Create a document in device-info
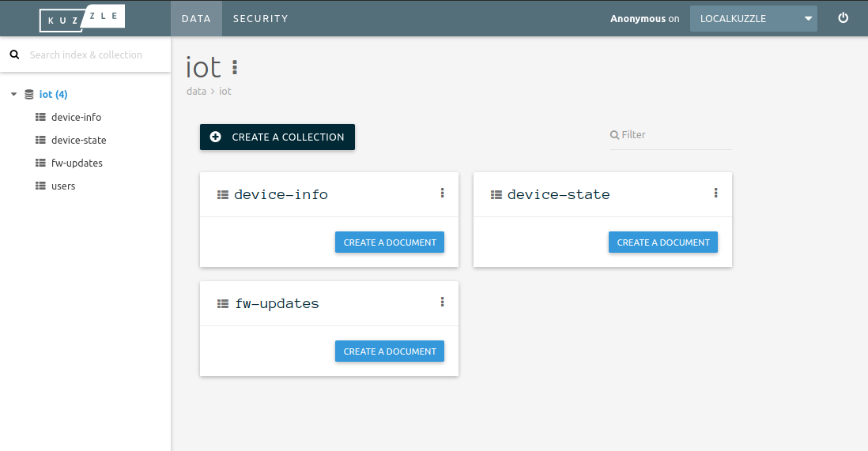The image size is (868, 451). pos(390,242)
